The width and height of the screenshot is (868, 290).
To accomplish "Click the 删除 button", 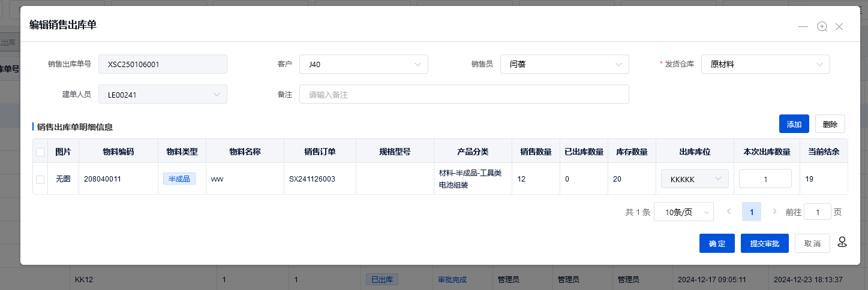I will coord(830,124).
